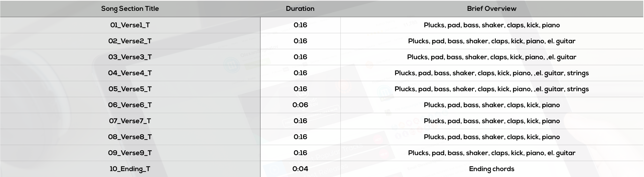Select the 0:06 duration cell
644x177 pixels.
pos(300,105)
